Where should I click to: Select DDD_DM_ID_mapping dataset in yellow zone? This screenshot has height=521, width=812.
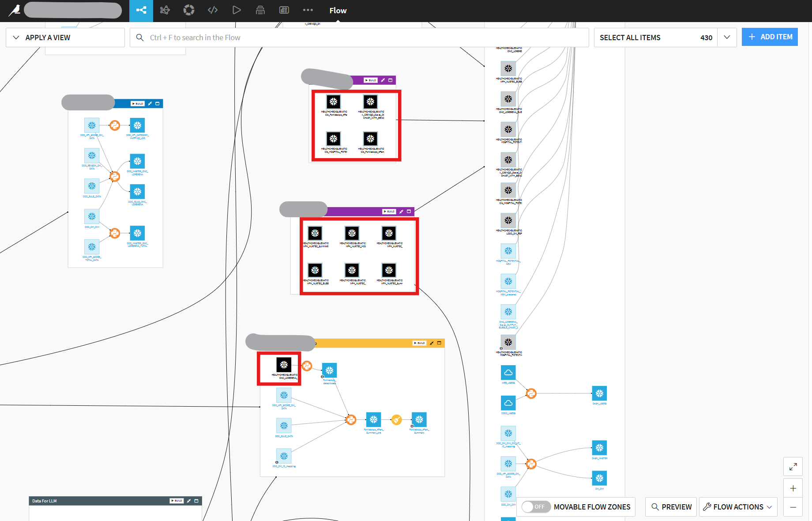click(x=284, y=456)
